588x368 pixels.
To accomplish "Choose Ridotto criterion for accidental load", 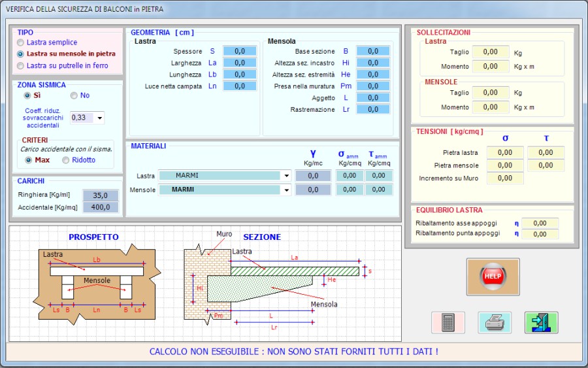I will click(x=79, y=159).
